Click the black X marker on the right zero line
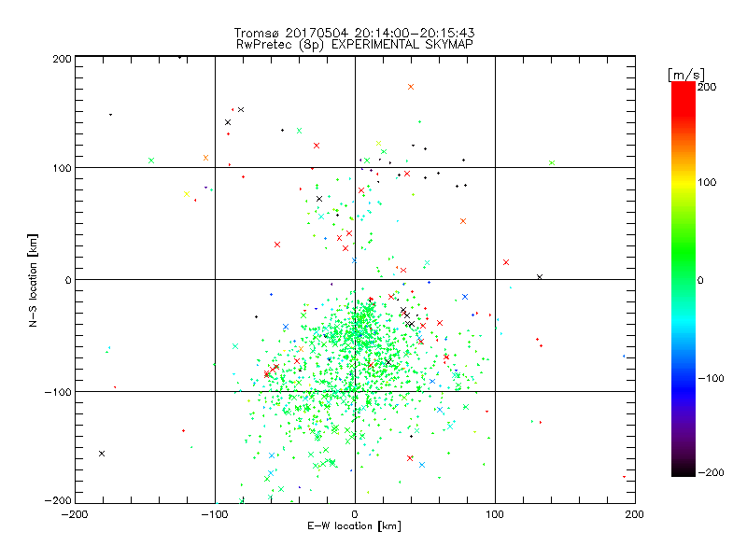 (540, 277)
